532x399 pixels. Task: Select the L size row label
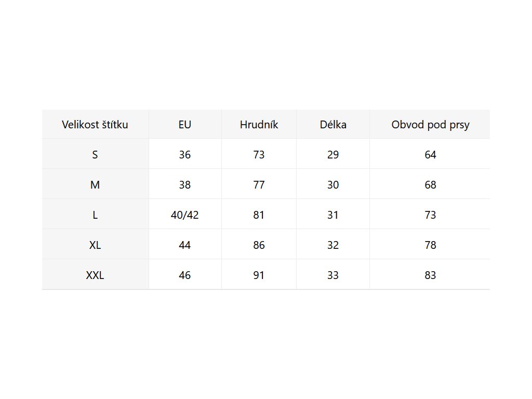[95, 215]
